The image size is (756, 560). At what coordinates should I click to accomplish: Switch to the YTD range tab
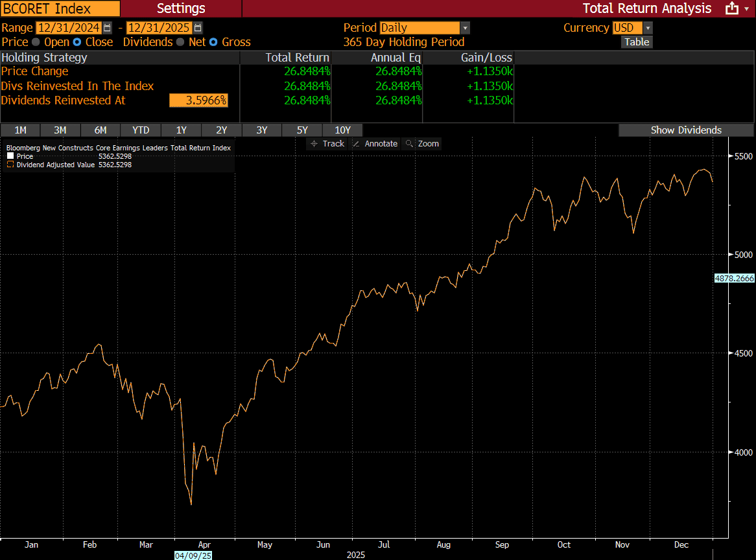(141, 130)
